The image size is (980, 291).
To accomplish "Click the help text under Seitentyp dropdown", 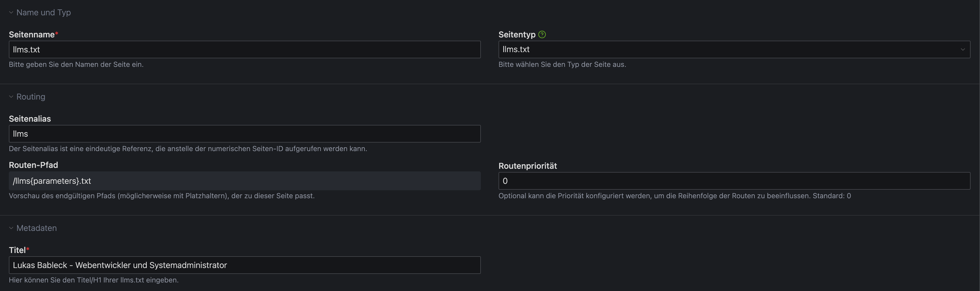I will coord(562,65).
